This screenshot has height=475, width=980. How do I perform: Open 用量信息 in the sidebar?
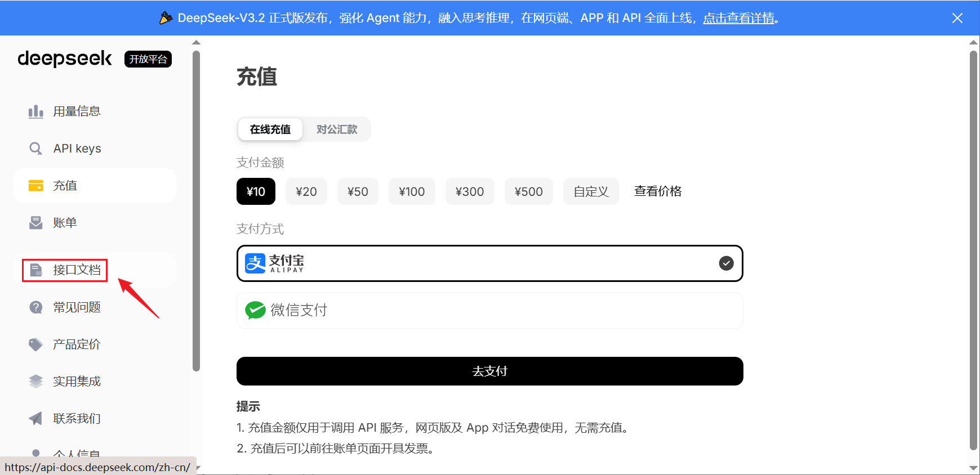tap(95, 111)
